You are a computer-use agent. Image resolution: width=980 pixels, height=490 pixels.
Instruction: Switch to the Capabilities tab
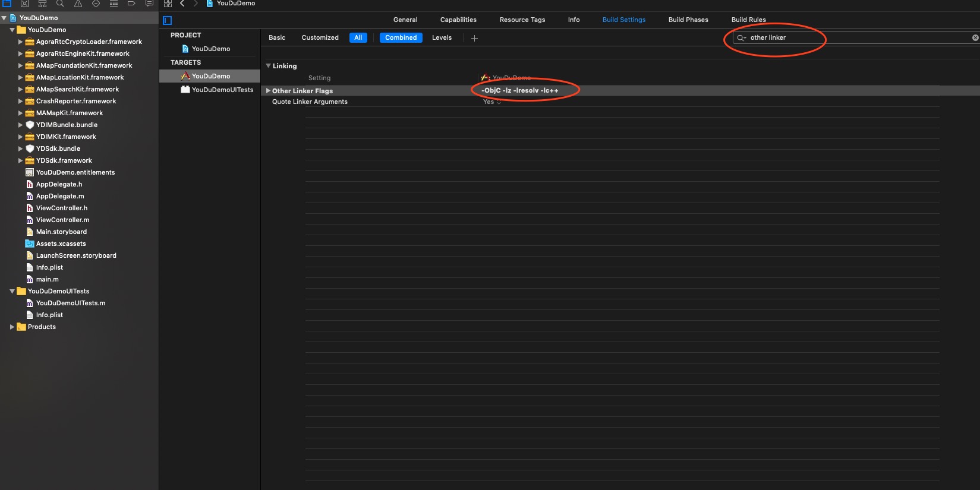coord(458,20)
